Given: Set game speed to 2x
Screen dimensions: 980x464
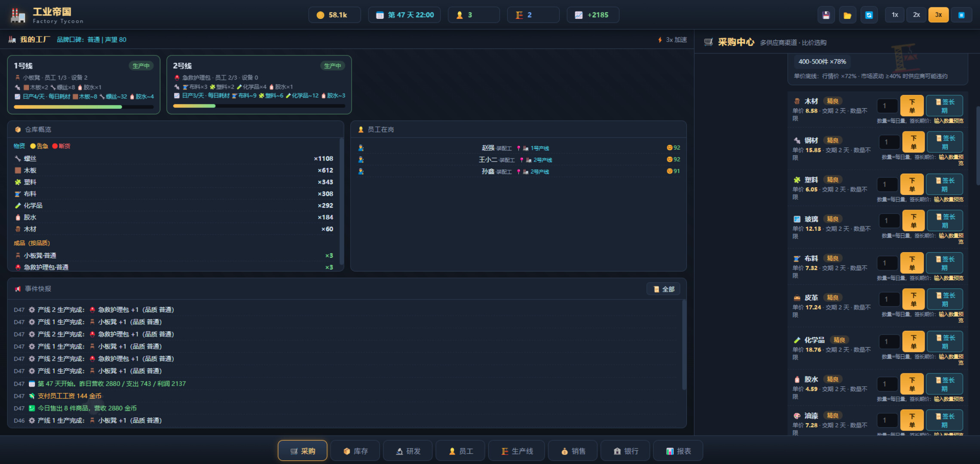Looking at the screenshot, I should (916, 15).
